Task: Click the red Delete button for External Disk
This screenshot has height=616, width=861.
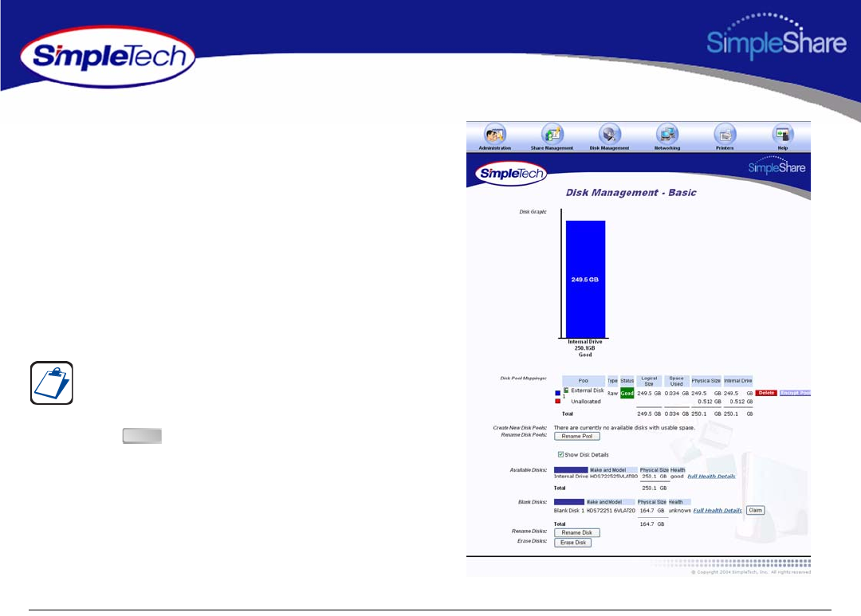Action: [766, 393]
